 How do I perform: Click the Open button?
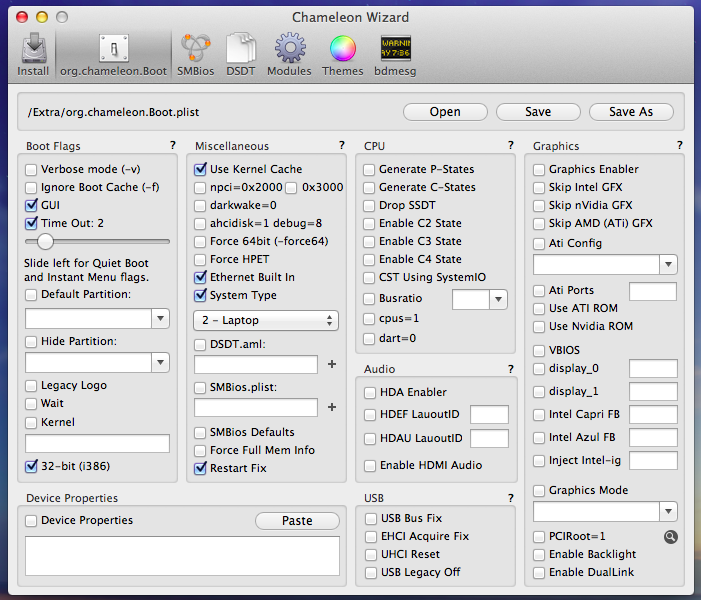[x=445, y=111]
